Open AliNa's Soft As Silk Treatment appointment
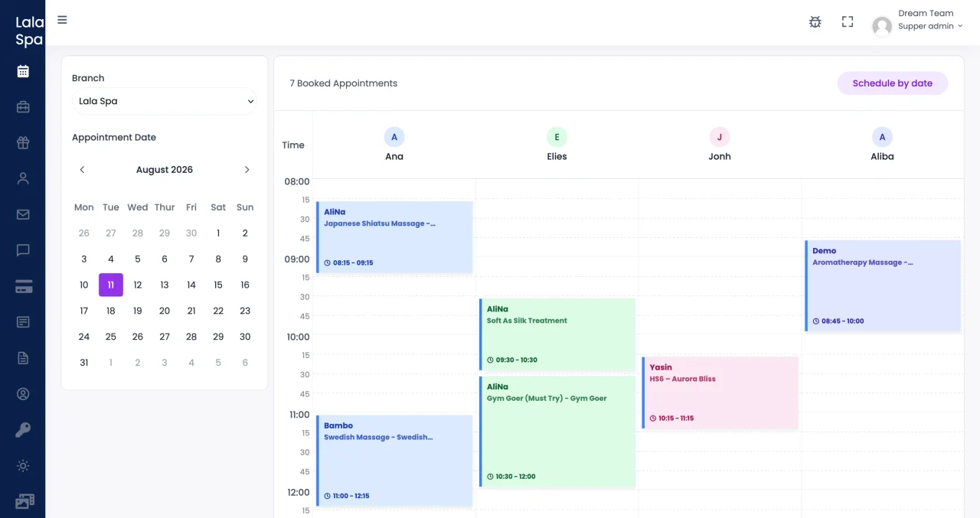The height and width of the screenshot is (518, 980). (x=557, y=334)
